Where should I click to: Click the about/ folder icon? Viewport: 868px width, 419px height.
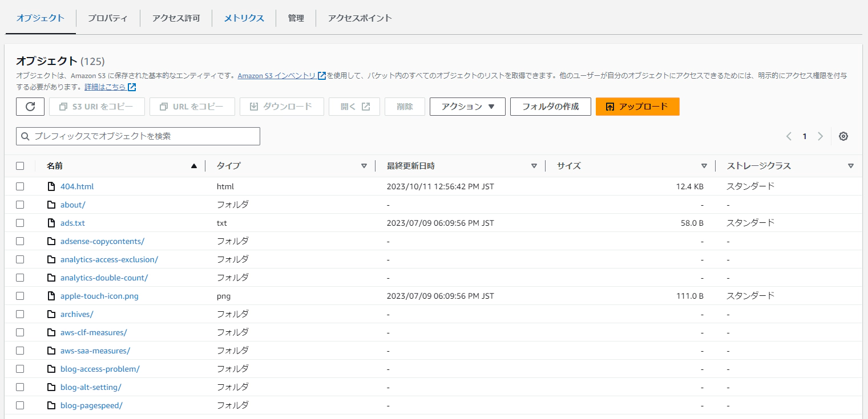point(51,205)
